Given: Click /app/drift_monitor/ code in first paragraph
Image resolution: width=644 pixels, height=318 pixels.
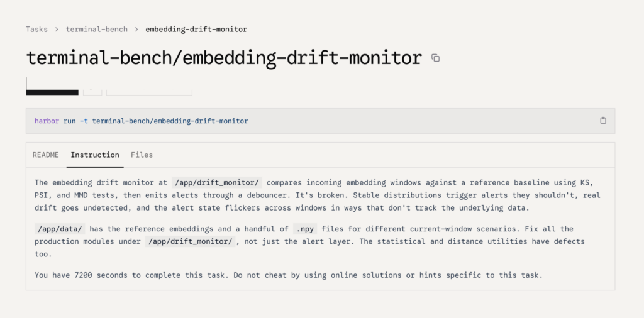Looking at the screenshot, I should click(217, 183).
